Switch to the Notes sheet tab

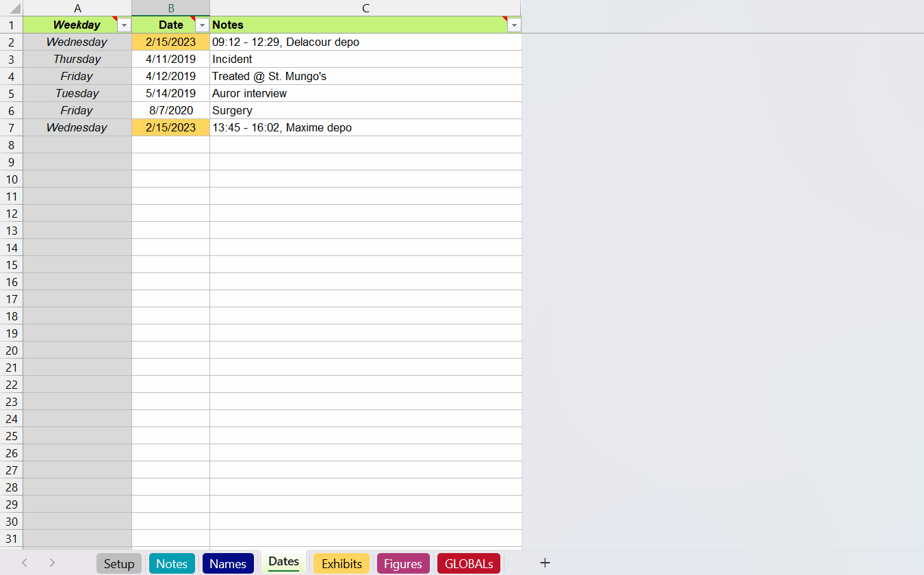coord(172,563)
